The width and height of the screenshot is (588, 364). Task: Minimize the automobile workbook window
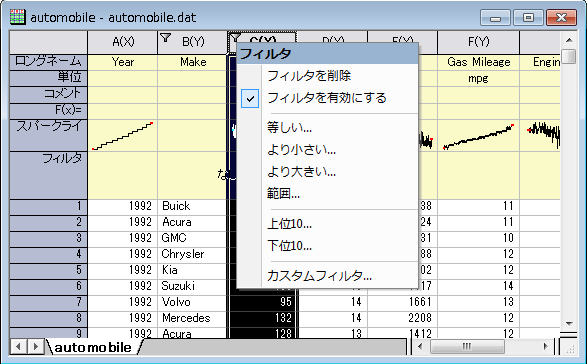pos(495,18)
